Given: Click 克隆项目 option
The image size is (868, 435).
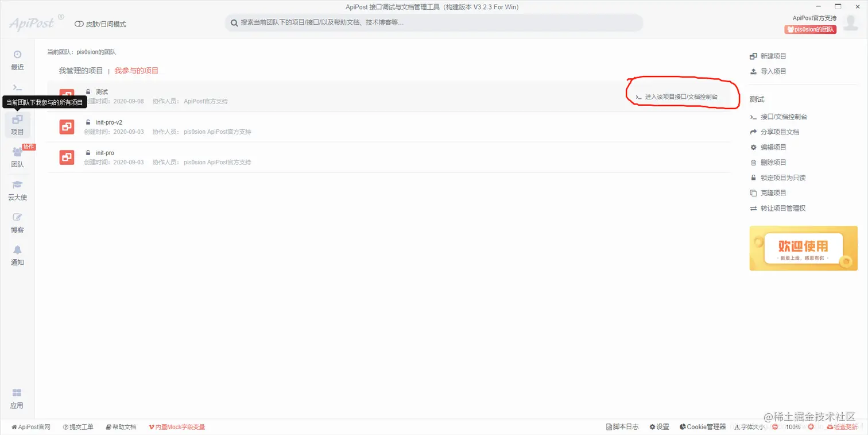Looking at the screenshot, I should (768, 193).
